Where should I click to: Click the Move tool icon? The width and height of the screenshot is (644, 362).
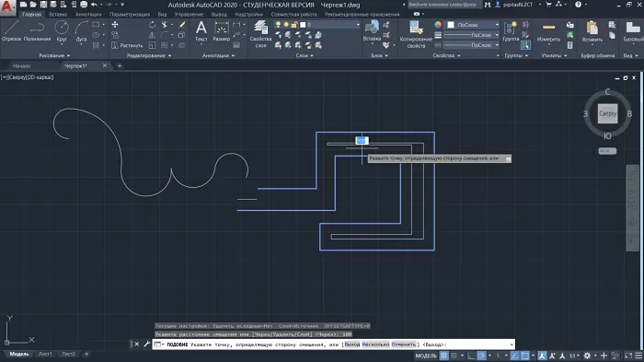point(115,25)
